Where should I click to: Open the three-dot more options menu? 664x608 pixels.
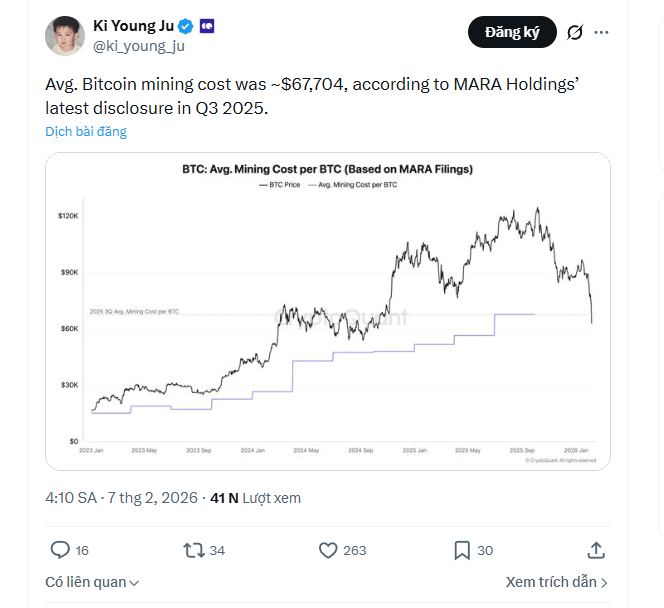[x=601, y=33]
